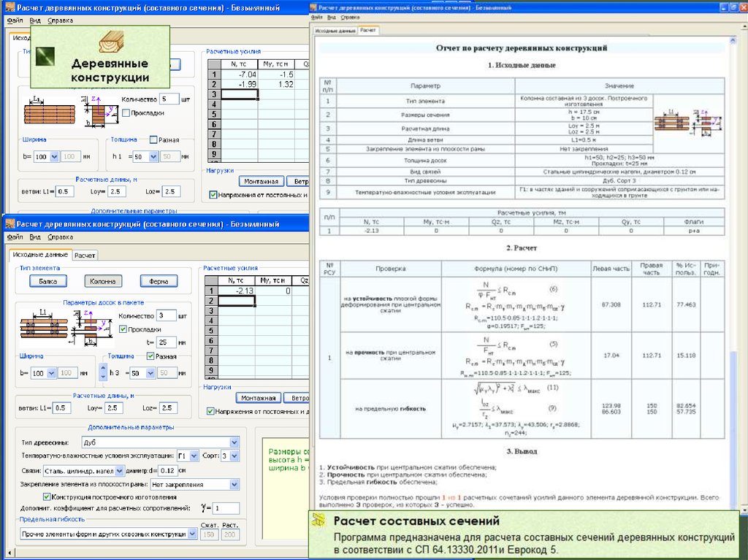Enable the Прокладки checkbox in the upper window
Image resolution: width=748 pixels, height=560 pixels.
(x=126, y=113)
